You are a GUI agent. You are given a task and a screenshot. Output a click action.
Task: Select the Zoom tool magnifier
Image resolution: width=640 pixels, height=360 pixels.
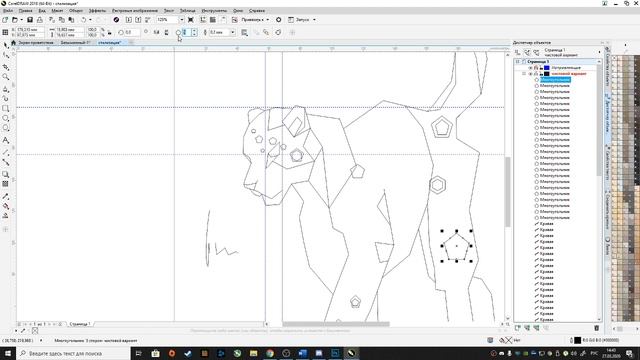pos(5,77)
